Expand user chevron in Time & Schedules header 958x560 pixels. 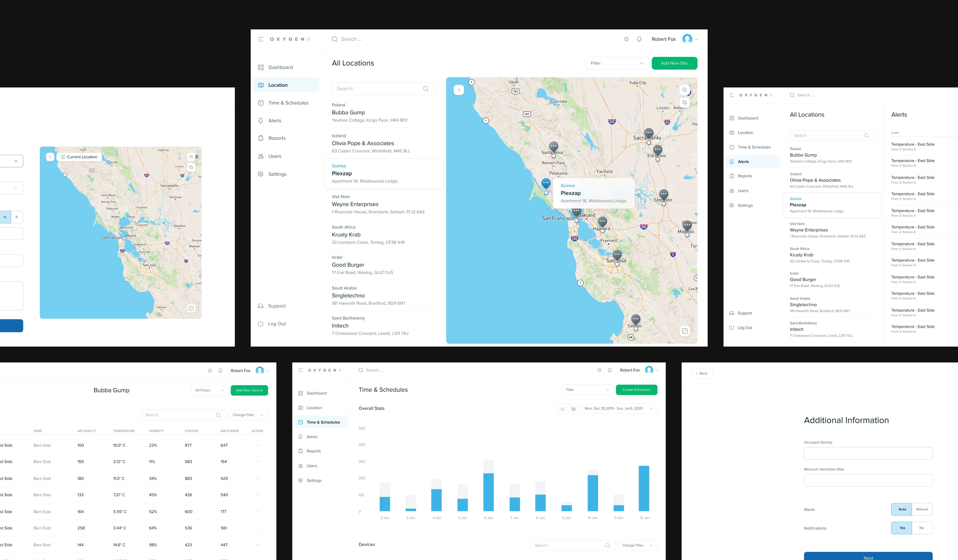657,370
